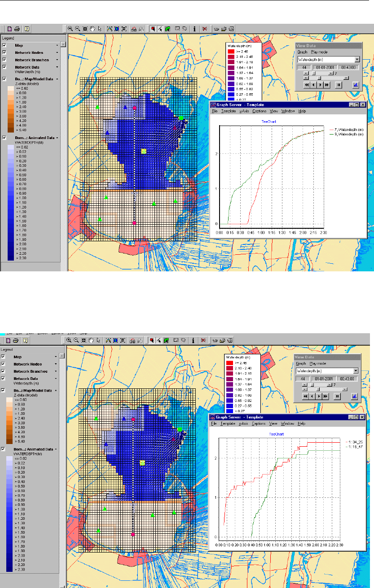Expand Network Nodes arrow in upper Legend

coord(57,52)
